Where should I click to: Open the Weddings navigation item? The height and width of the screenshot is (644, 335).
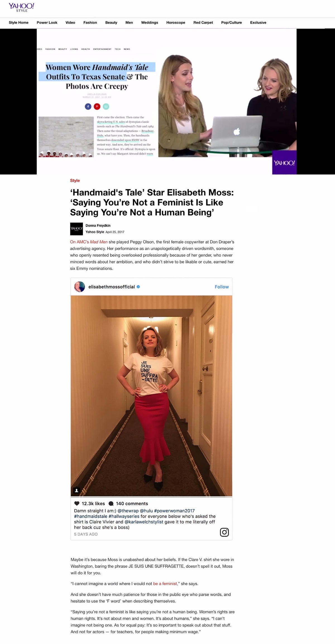click(149, 23)
